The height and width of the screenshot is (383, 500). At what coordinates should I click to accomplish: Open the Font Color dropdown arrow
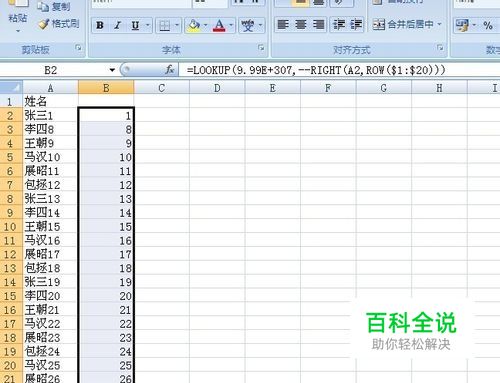[x=231, y=25]
